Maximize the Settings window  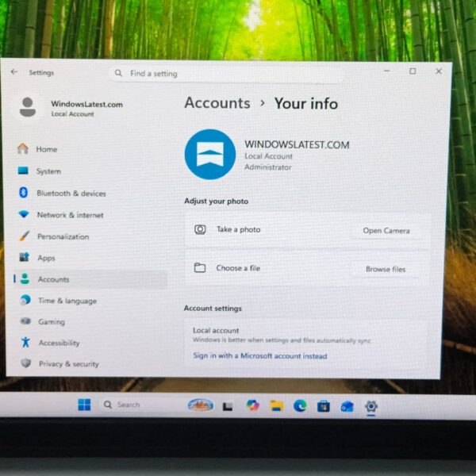coord(413,71)
